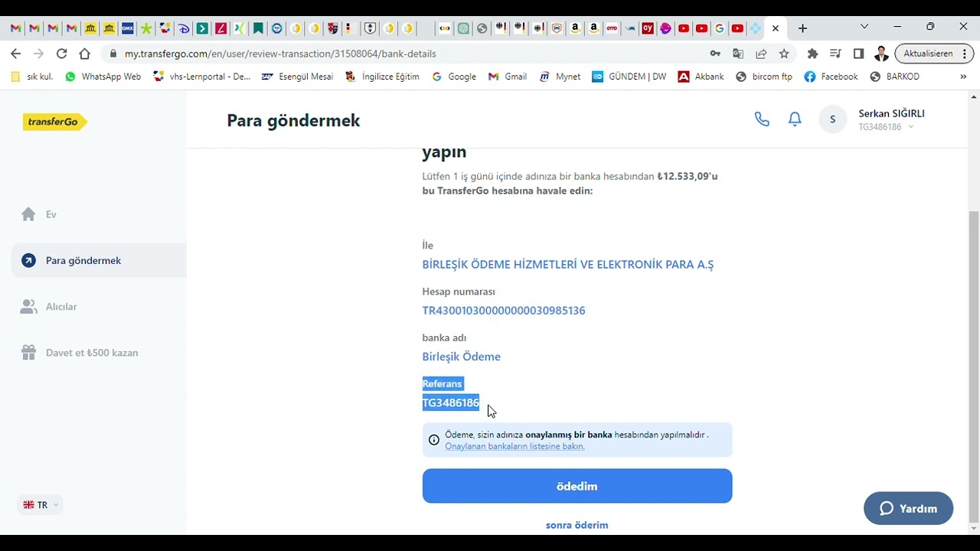Click the Chrome profile picture
980x551 pixels.
click(x=881, y=54)
